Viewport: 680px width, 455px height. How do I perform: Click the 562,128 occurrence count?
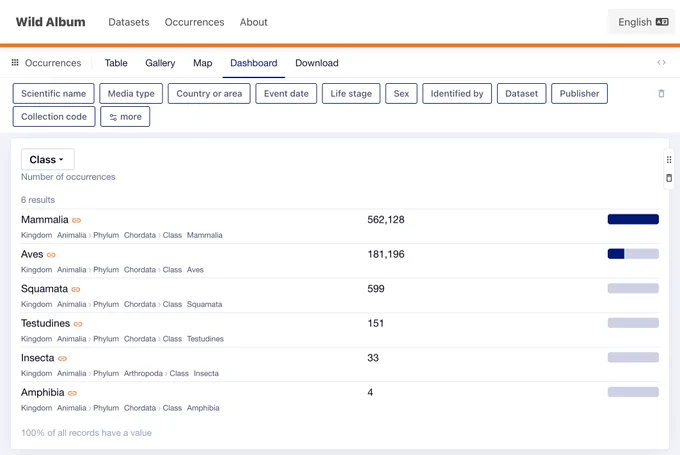pyautogui.click(x=386, y=220)
